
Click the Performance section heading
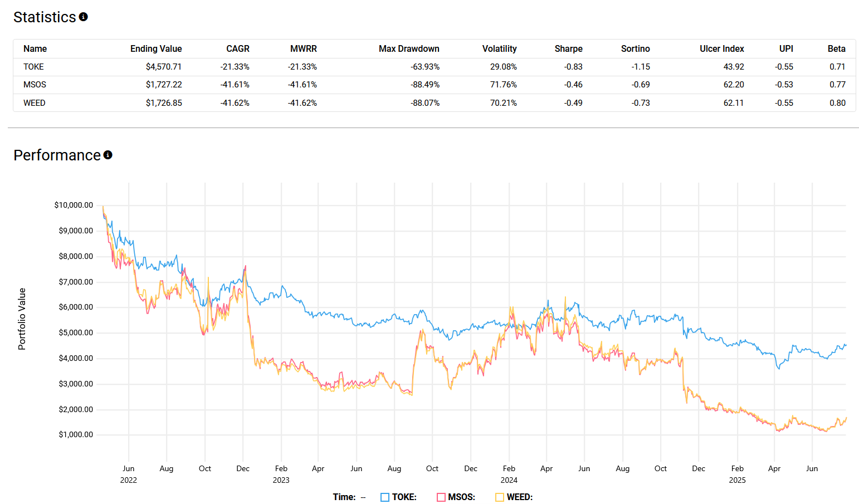pyautogui.click(x=57, y=155)
